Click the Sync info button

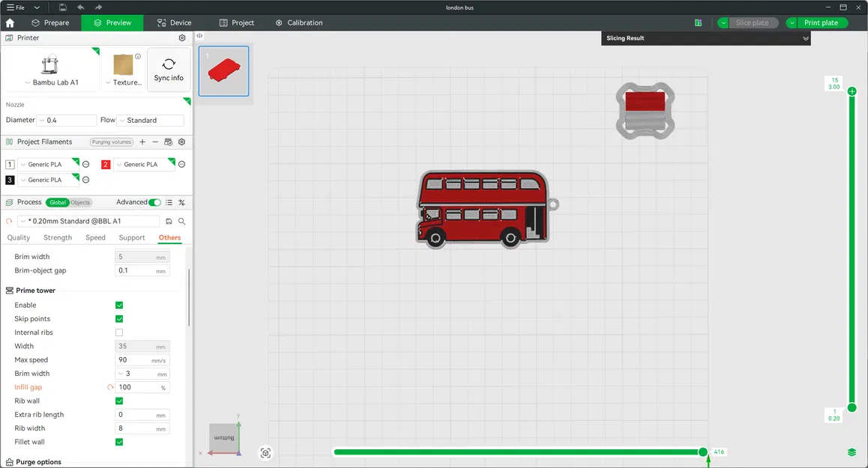pos(169,70)
